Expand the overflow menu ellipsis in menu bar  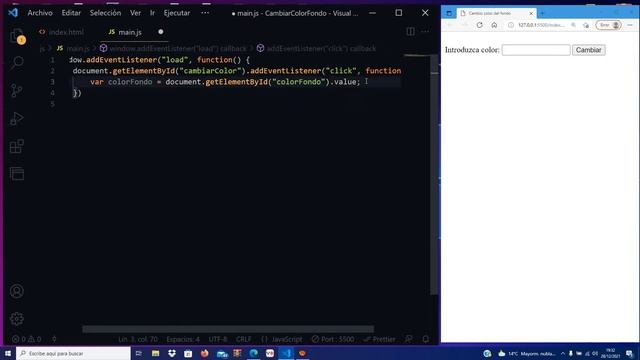(x=205, y=13)
